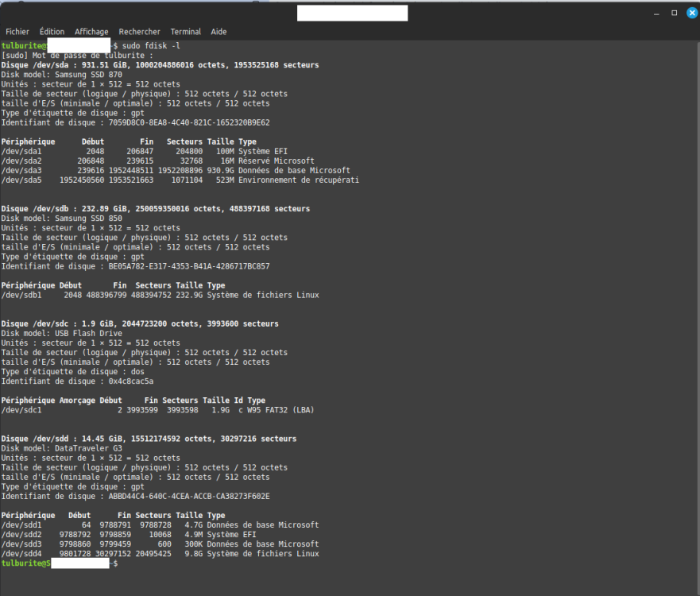
Task: Click the /dev/sdd1 partition row
Action: [160, 525]
